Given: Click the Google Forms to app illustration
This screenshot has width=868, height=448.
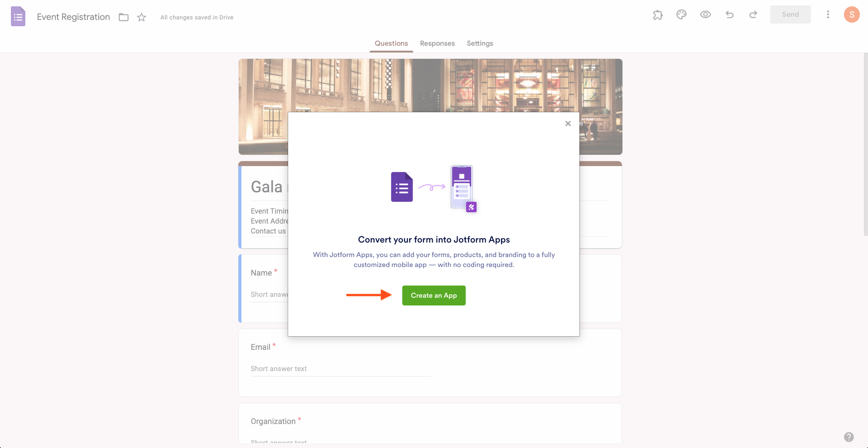Looking at the screenshot, I should point(434,189).
